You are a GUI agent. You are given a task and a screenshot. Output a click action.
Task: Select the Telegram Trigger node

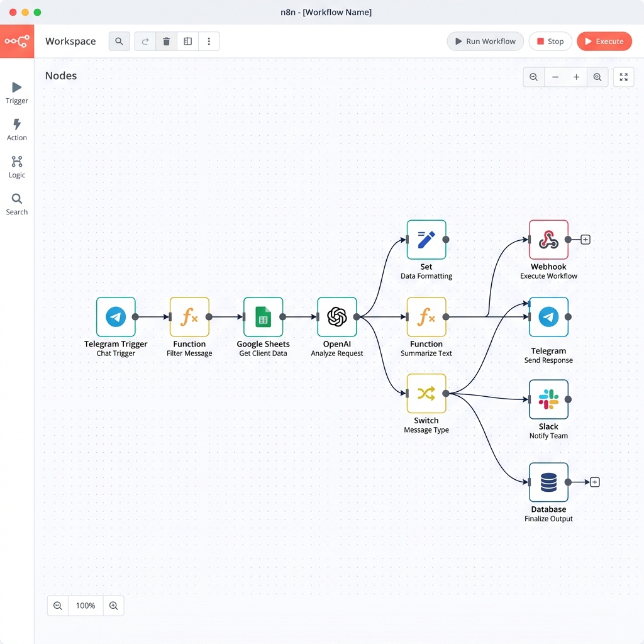[116, 317]
